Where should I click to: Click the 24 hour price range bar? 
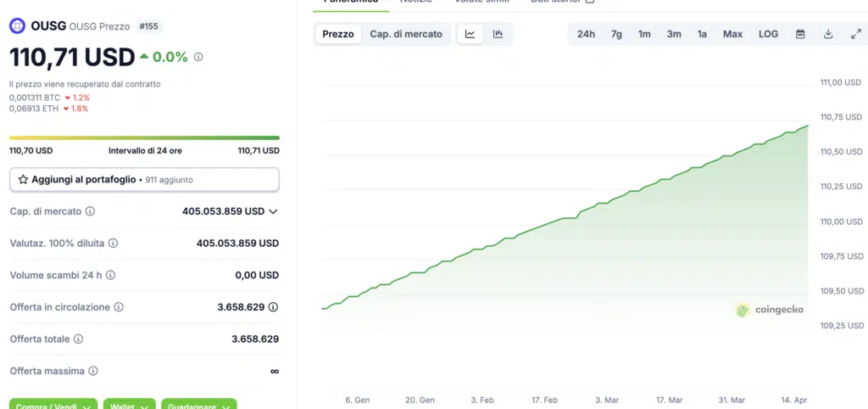click(x=144, y=137)
